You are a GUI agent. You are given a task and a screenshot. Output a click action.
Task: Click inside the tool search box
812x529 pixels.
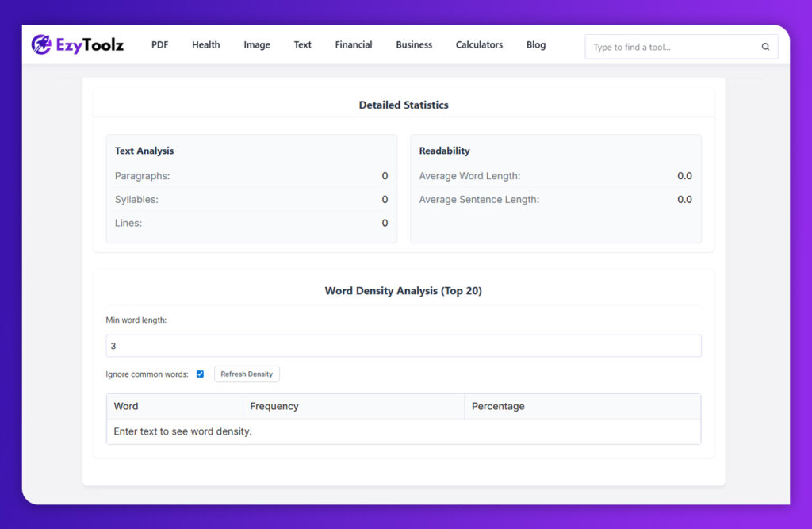pyautogui.click(x=674, y=47)
